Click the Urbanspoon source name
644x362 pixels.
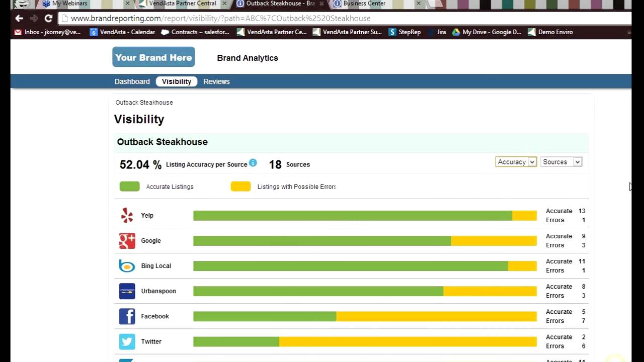[x=158, y=291]
